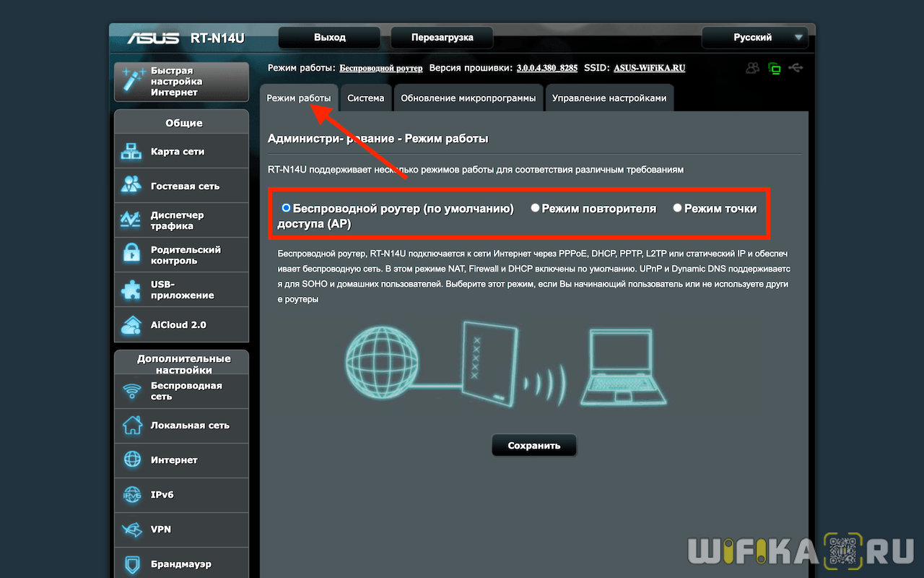
Task: Click the USB-приложение puzzle piece icon
Action: point(131,290)
